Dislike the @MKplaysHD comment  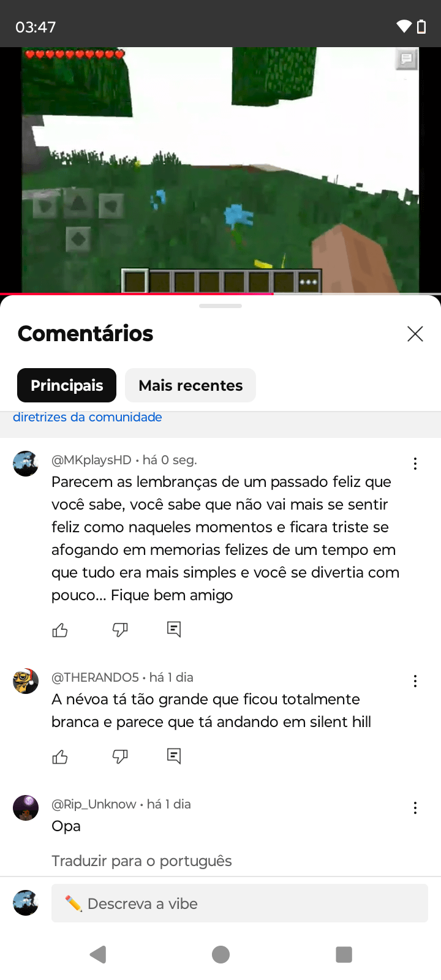(x=120, y=630)
